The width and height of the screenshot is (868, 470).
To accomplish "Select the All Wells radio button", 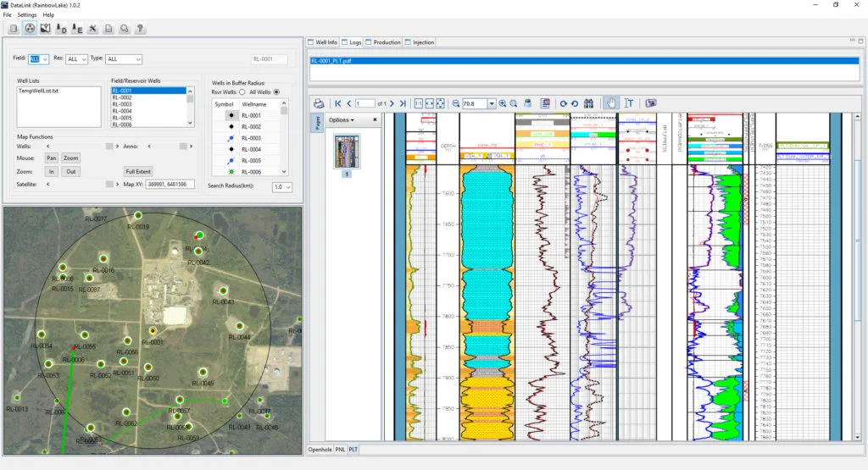I will [276, 92].
